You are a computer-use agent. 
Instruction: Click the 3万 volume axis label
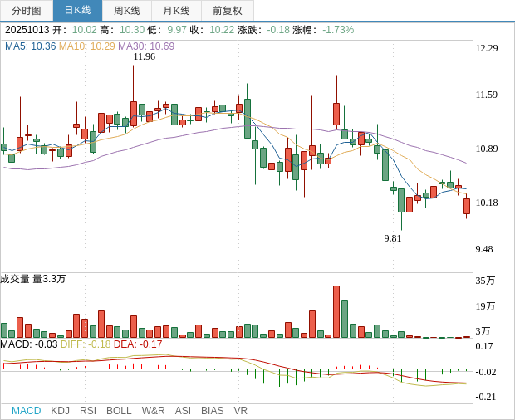tap(483, 331)
